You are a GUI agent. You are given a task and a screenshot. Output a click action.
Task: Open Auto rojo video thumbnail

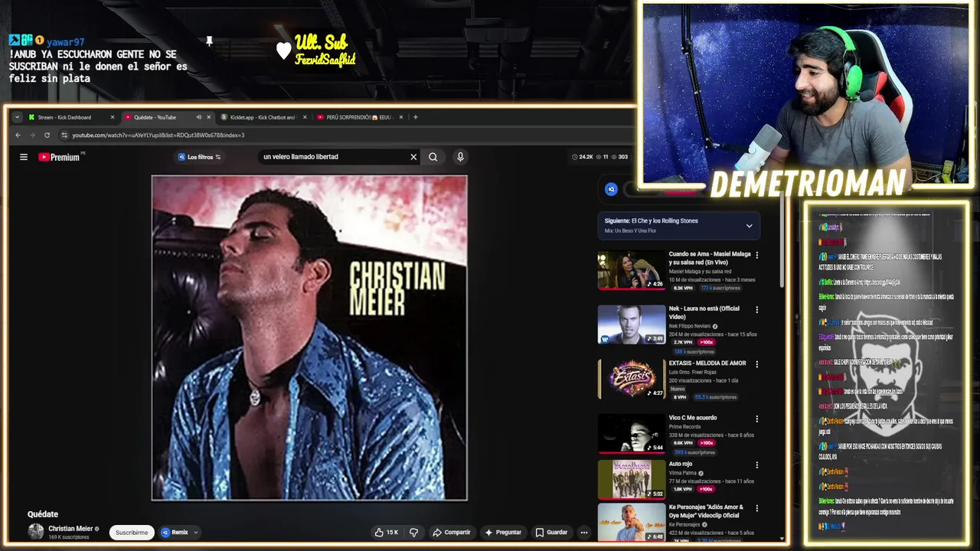click(x=632, y=479)
